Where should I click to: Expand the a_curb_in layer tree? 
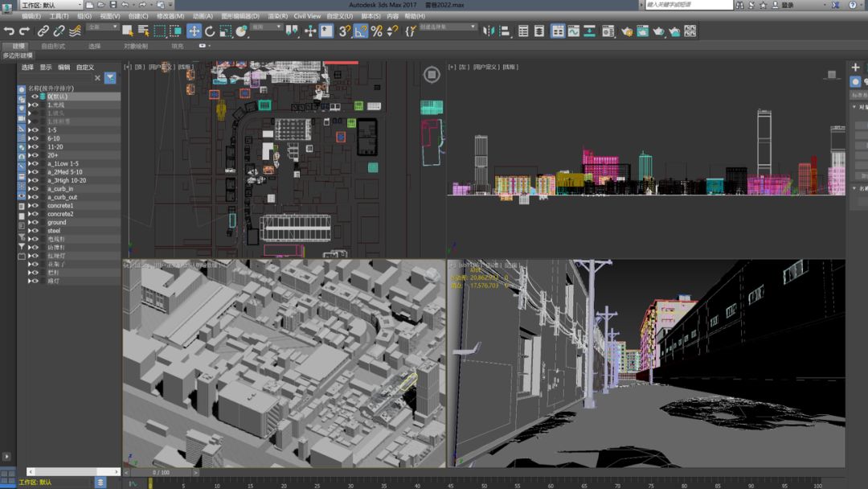coord(29,189)
